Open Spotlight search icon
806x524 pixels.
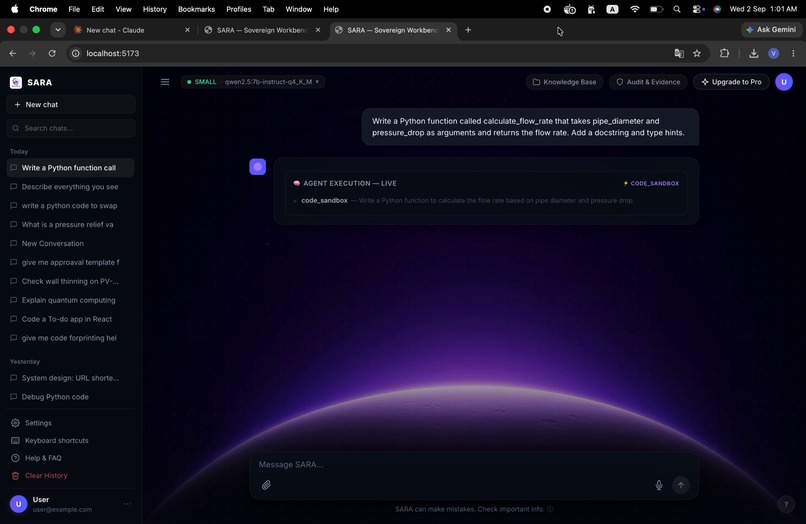677,9
